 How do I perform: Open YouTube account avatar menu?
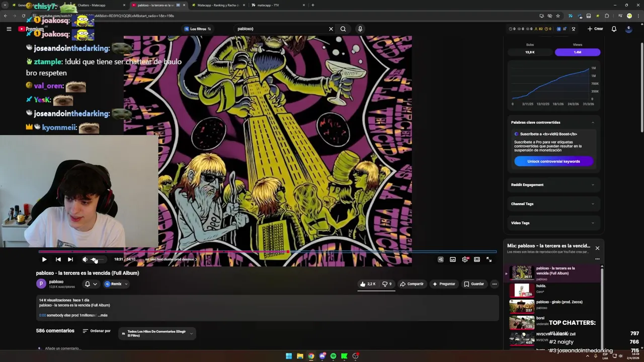coord(628,29)
